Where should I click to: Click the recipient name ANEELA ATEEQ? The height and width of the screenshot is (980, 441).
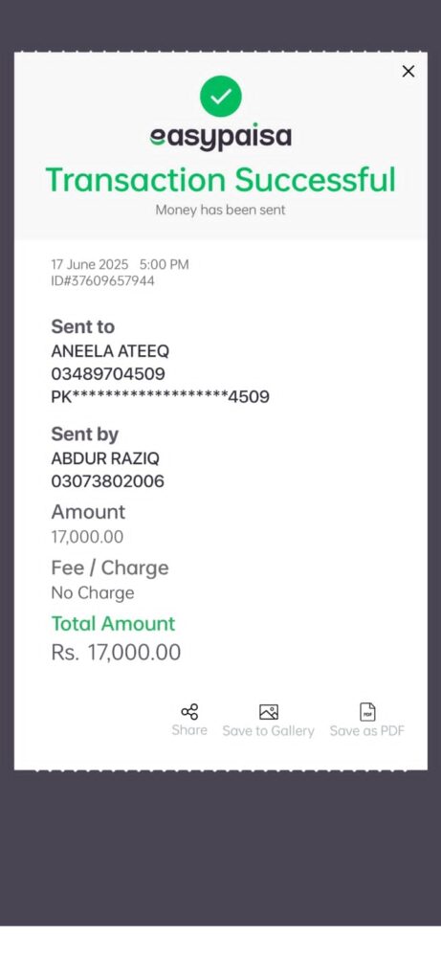(x=110, y=351)
